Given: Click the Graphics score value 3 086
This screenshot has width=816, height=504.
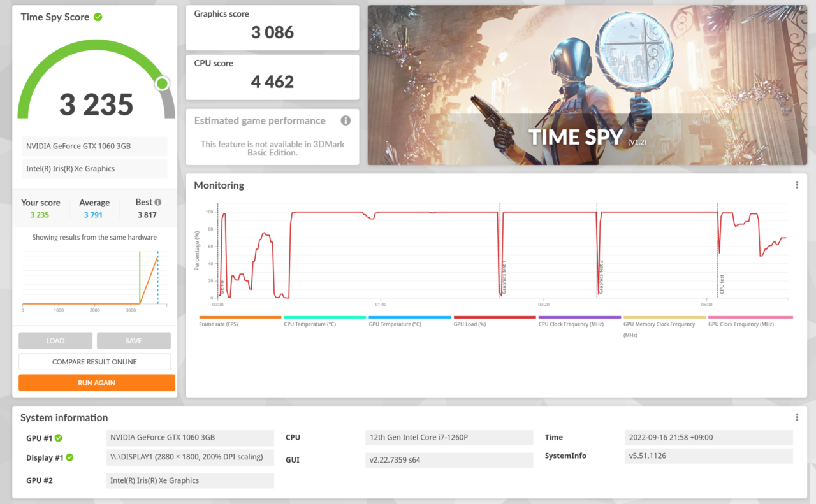Looking at the screenshot, I should point(272,32).
